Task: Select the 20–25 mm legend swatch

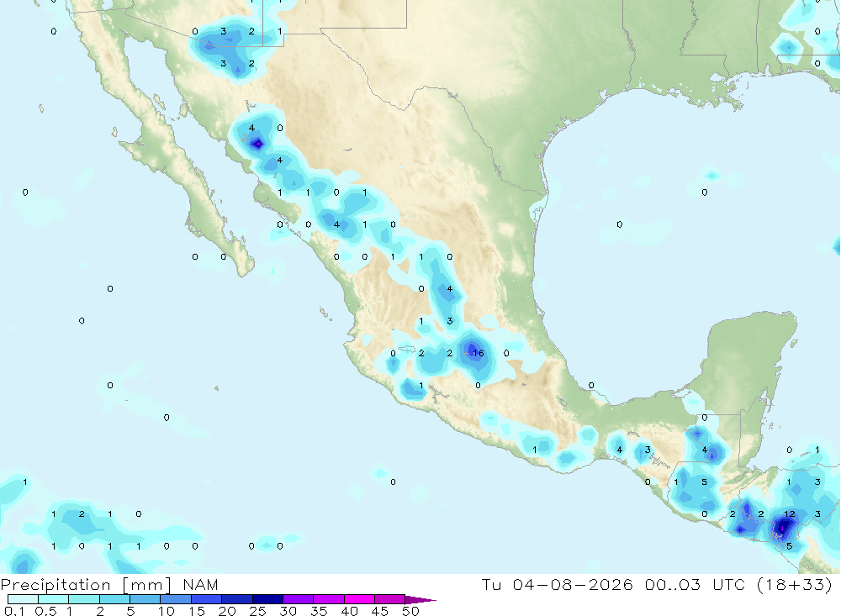Action: (x=236, y=599)
